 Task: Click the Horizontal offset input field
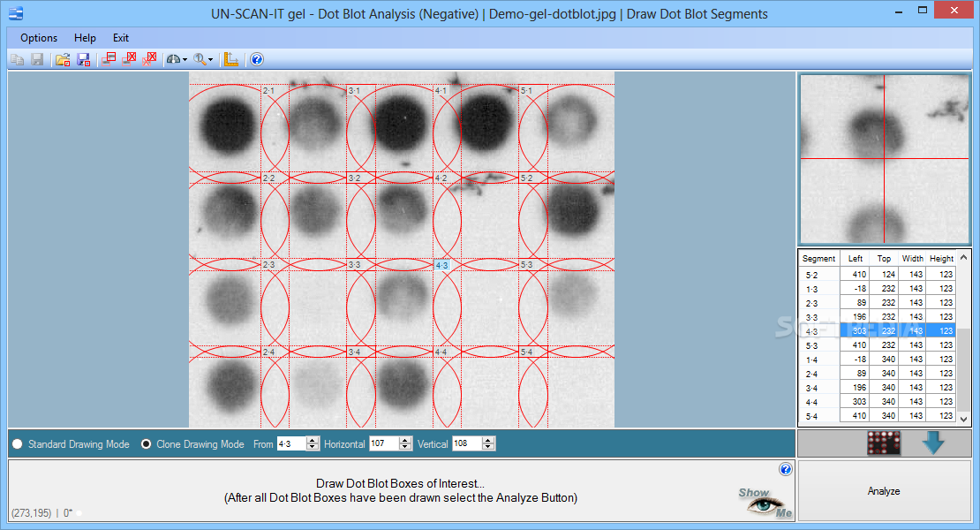click(x=384, y=443)
